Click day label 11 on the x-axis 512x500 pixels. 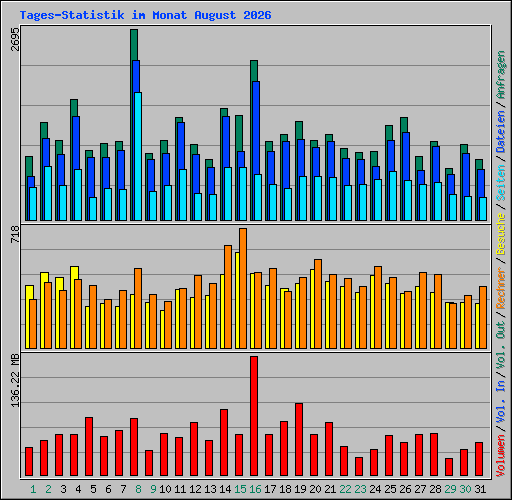[180, 489]
